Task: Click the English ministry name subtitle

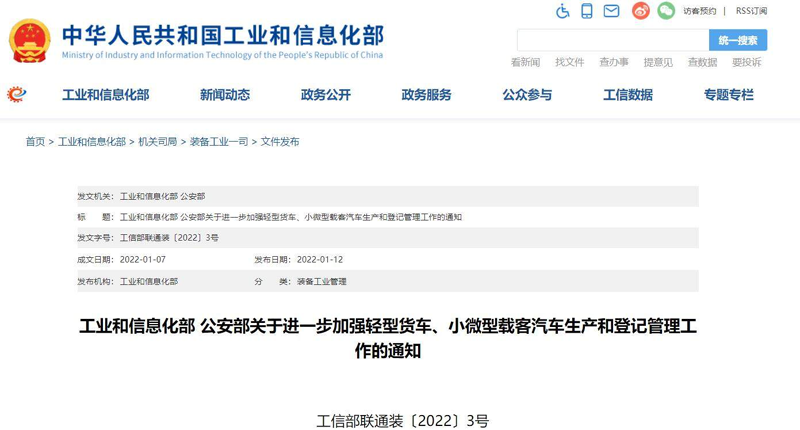Action: click(x=222, y=55)
